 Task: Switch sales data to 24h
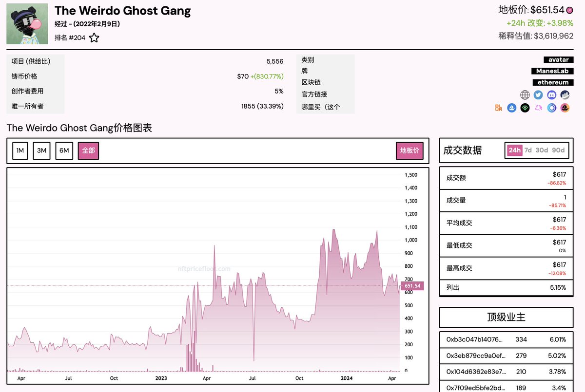coord(514,150)
